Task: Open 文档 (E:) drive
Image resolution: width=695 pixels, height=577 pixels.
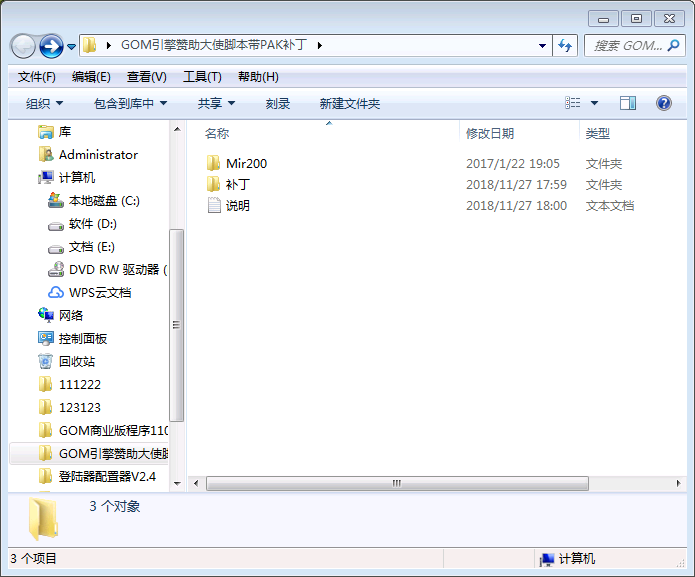Action: pos(92,247)
